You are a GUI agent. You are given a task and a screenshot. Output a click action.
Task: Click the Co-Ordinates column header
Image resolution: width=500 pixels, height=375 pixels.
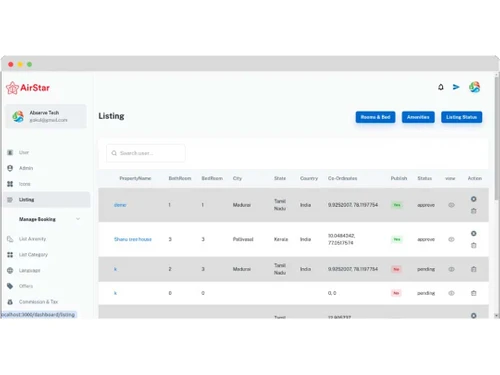(x=343, y=178)
